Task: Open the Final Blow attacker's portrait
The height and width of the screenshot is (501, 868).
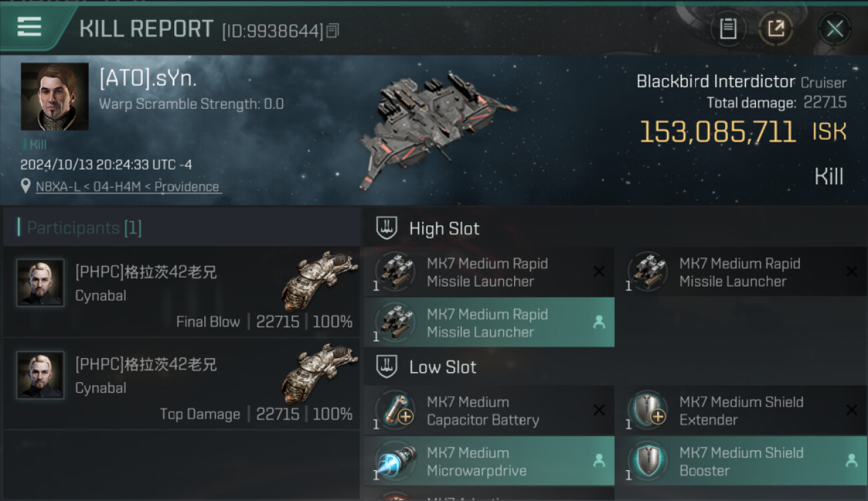Action: coord(41,283)
